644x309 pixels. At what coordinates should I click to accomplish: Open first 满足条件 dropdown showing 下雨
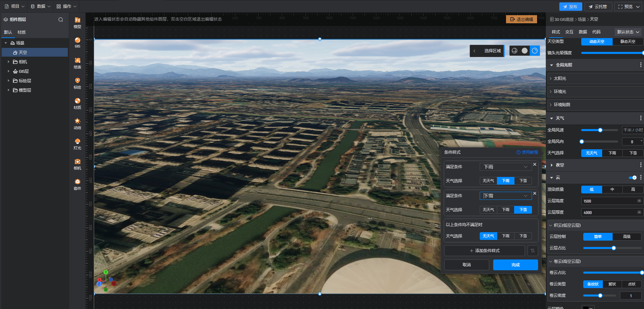tap(506, 167)
